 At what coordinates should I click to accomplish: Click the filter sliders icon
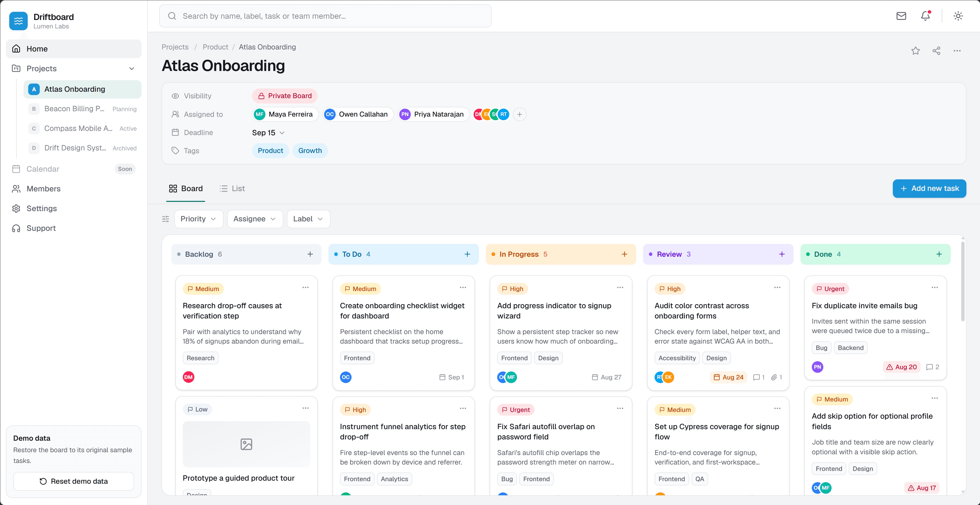(165, 219)
